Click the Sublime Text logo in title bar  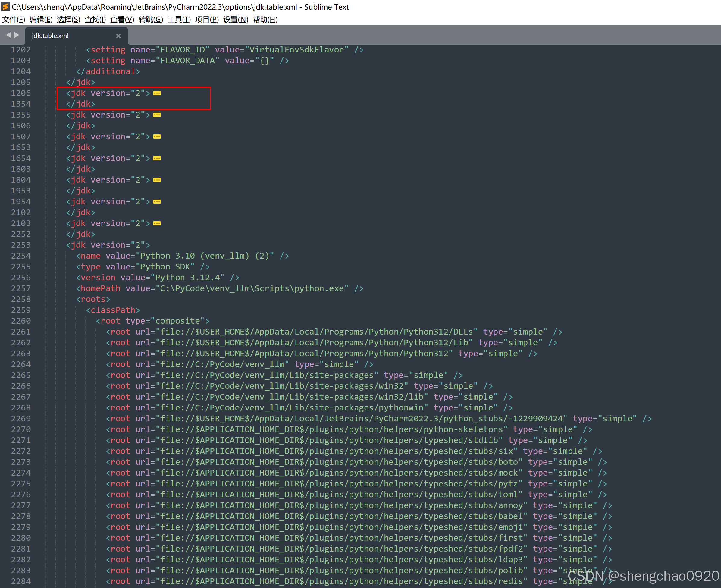pyautogui.click(x=5, y=7)
